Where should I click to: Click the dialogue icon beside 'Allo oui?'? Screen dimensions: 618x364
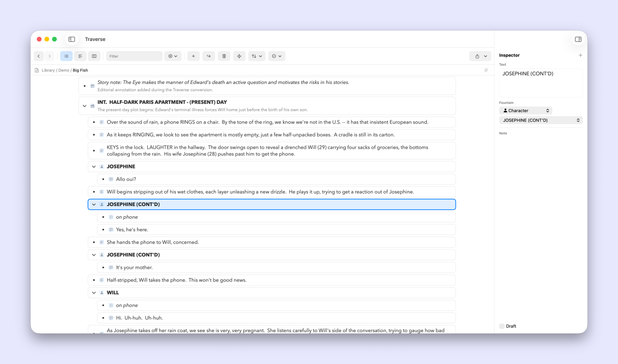pos(111,179)
